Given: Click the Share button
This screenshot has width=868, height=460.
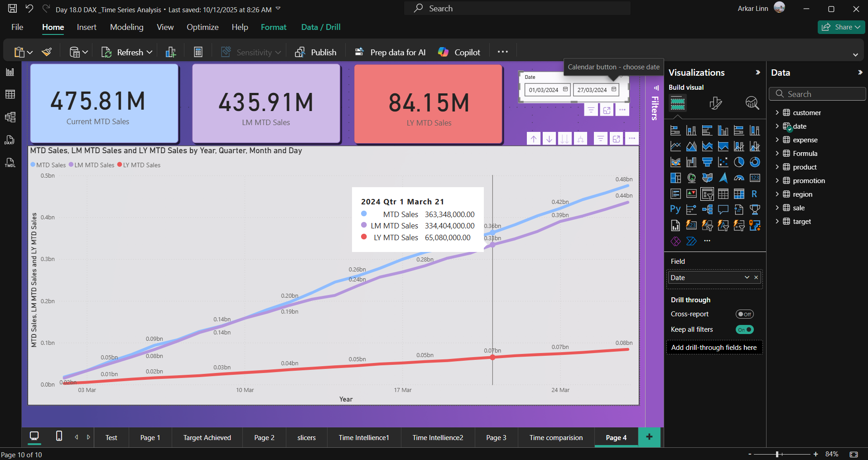Looking at the screenshot, I should coord(841,27).
